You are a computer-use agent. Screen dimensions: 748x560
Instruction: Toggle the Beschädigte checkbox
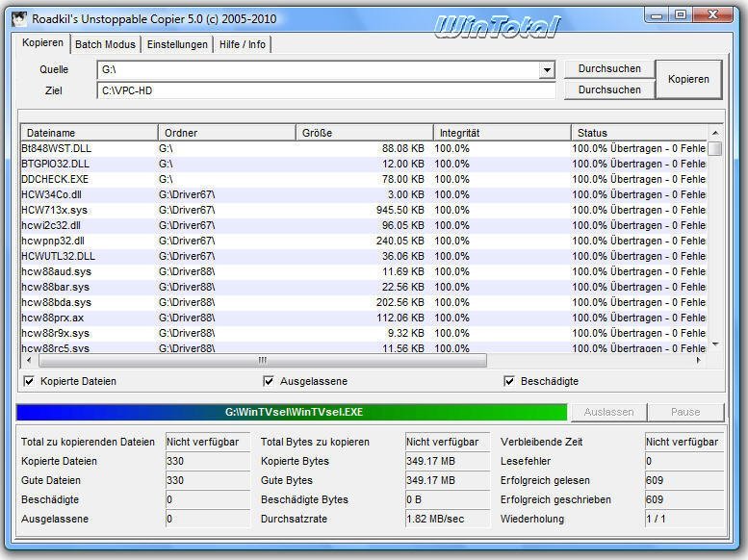508,381
